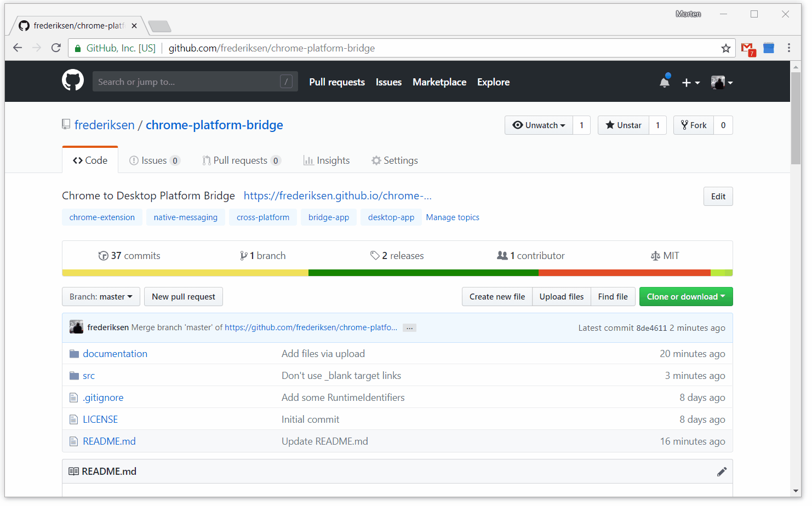The width and height of the screenshot is (812, 506).
Task: Click the repository book icon beside frederiksen
Action: (66, 125)
